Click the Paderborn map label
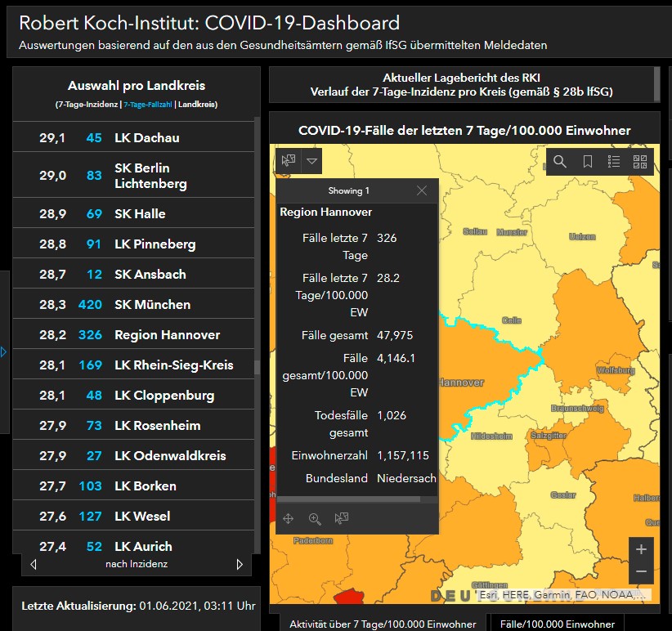The height and width of the screenshot is (631, 672). [313, 540]
